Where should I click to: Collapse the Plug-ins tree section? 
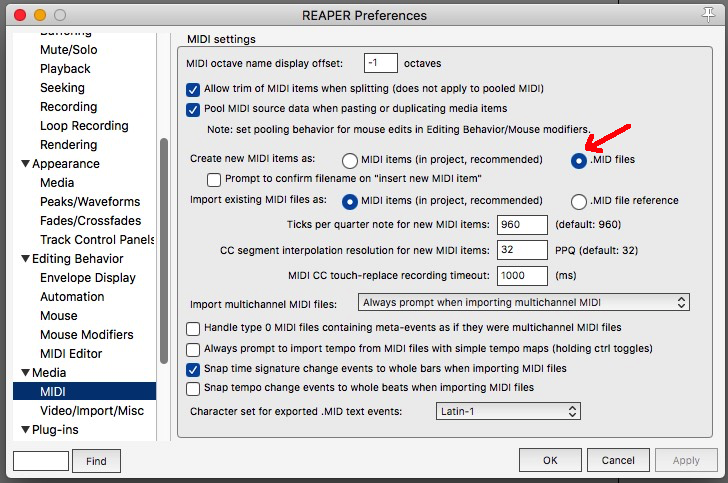pos(26,429)
